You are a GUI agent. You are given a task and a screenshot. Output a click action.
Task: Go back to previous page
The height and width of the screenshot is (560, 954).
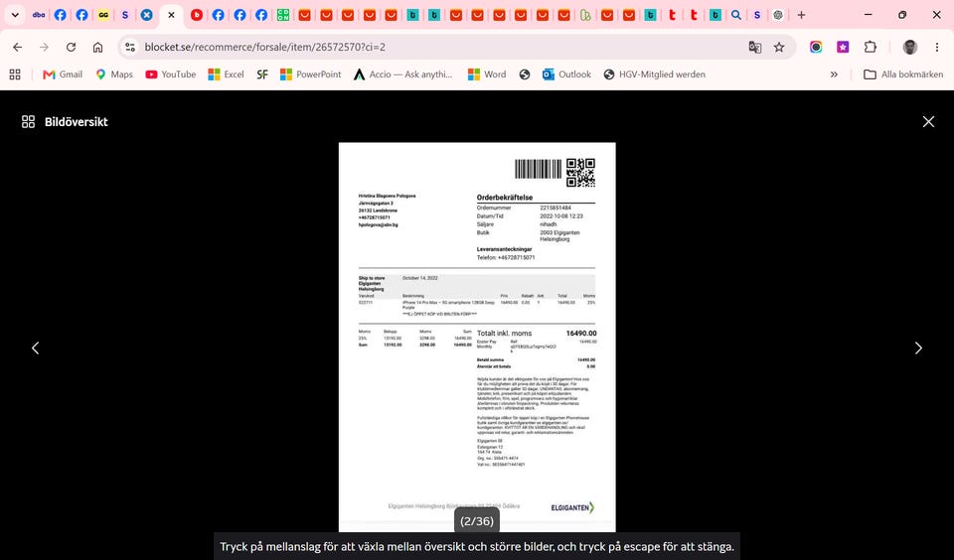tap(18, 47)
